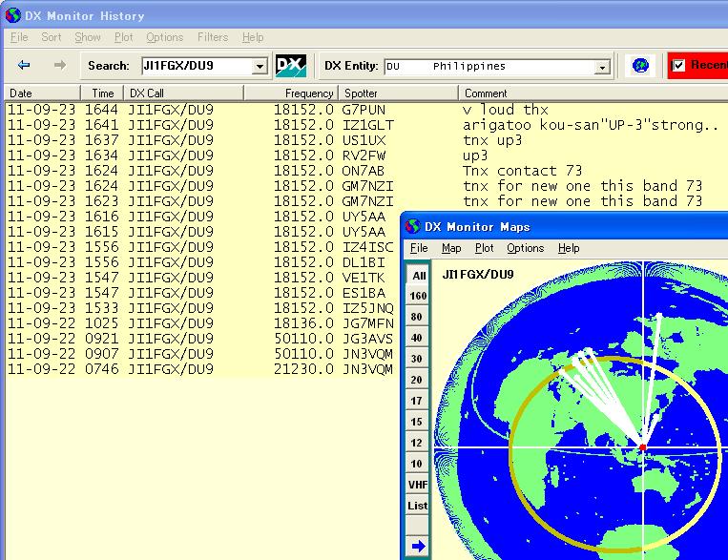728x560 pixels.
Task: Select the spot row from VE1TK
Action: pos(202,278)
